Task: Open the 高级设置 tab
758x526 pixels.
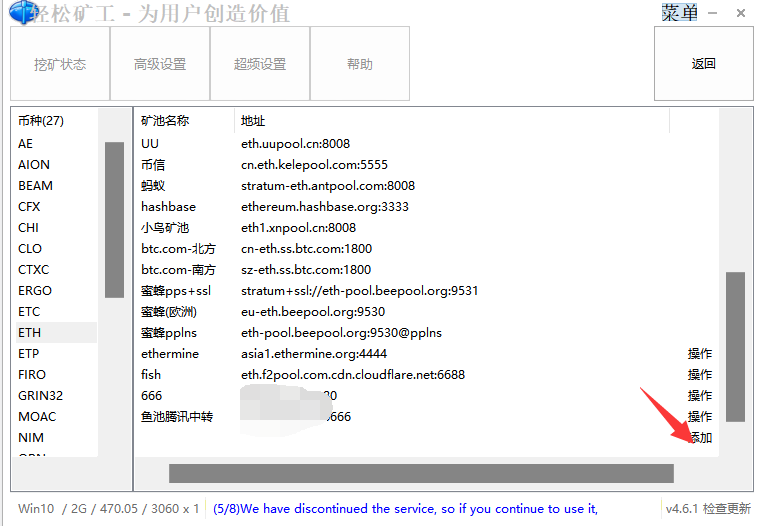Action: 160,64
